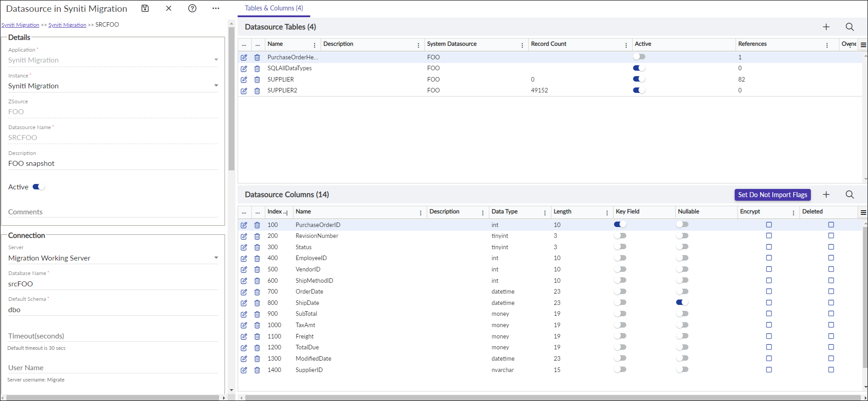
Task: Click the Description field with FOO snapshot
Action: tap(113, 163)
